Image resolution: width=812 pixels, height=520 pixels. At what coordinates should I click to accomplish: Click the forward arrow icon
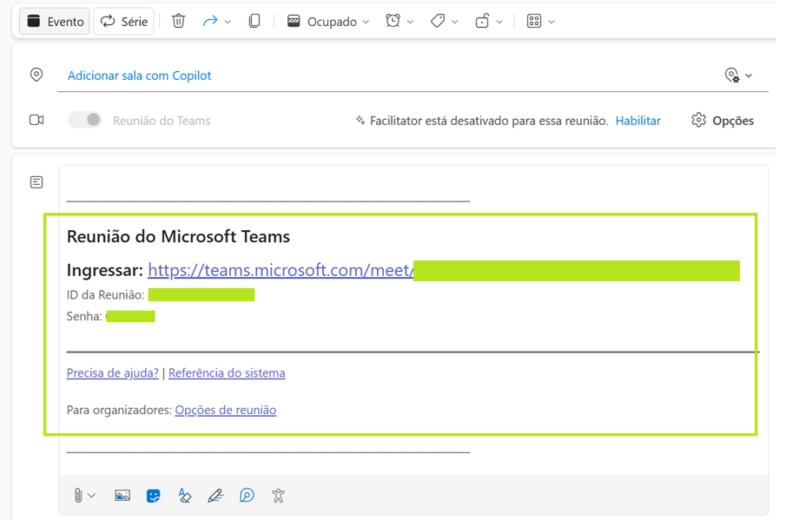tap(210, 21)
